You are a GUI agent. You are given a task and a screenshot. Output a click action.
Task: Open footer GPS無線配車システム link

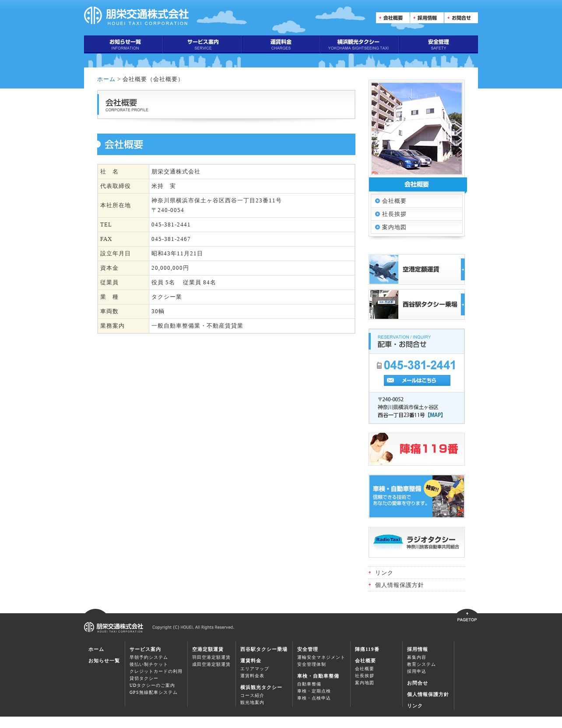154,693
